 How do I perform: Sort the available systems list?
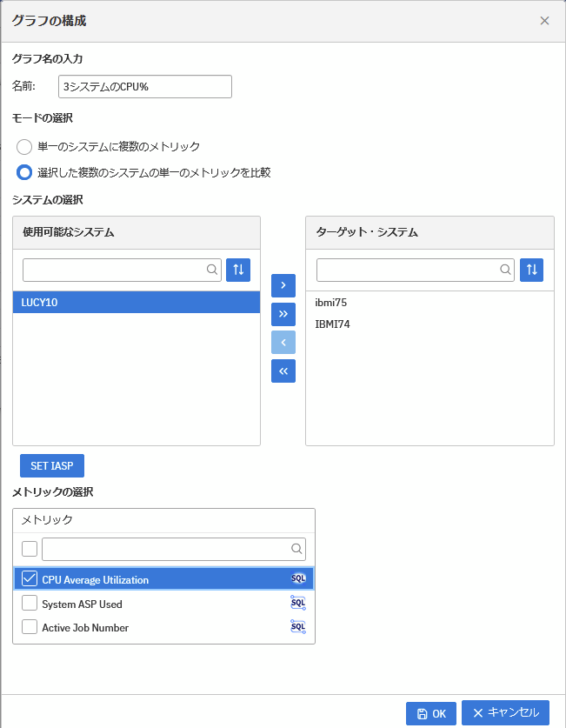238,270
